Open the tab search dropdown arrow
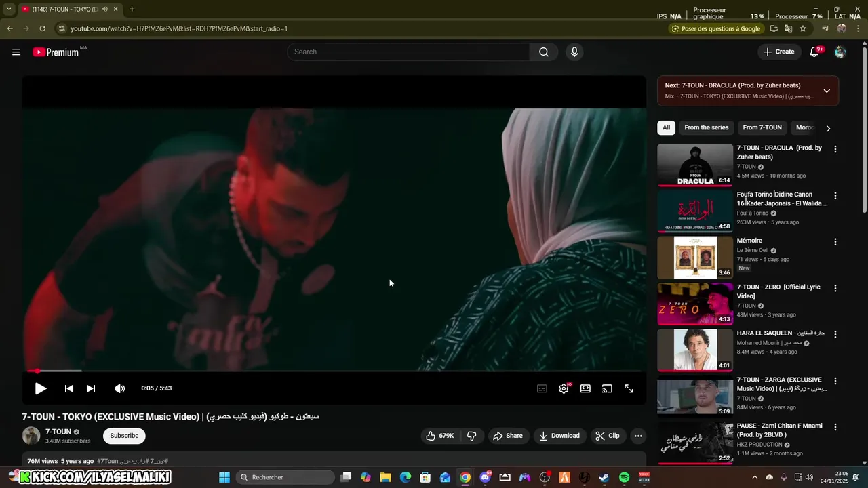The width and height of the screenshot is (868, 488). 9,9
